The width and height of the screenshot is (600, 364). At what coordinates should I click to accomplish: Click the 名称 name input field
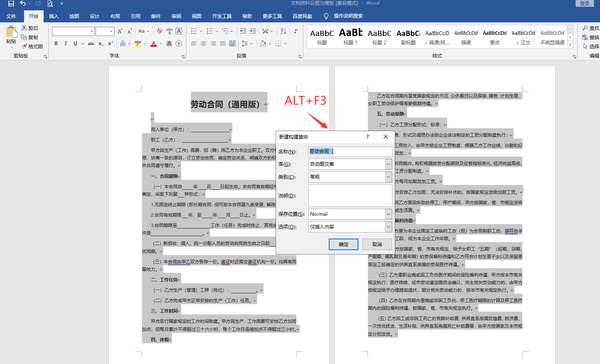350,152
